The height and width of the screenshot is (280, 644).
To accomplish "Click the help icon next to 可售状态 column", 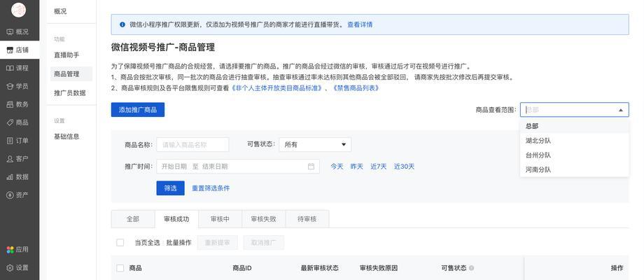I will [x=472, y=268].
